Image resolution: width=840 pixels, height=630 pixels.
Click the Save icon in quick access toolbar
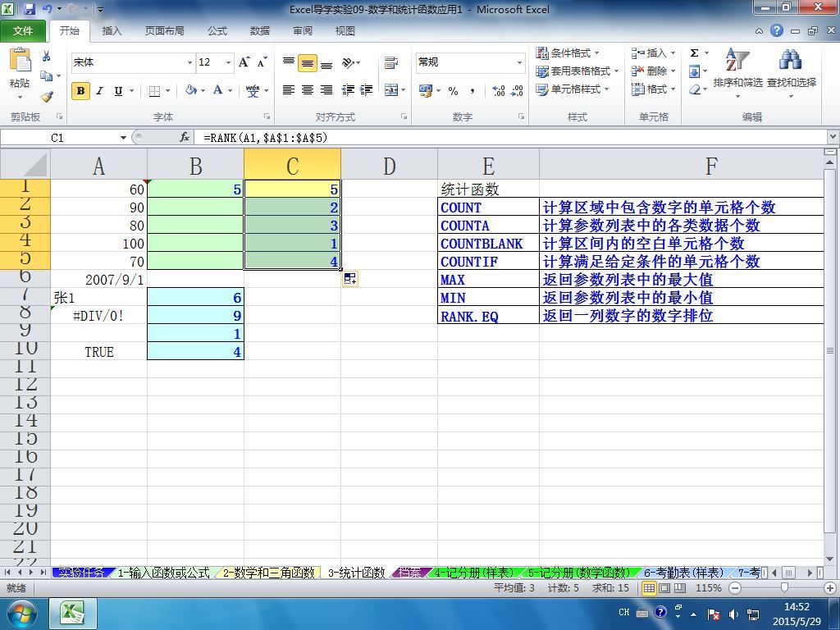pos(29,9)
